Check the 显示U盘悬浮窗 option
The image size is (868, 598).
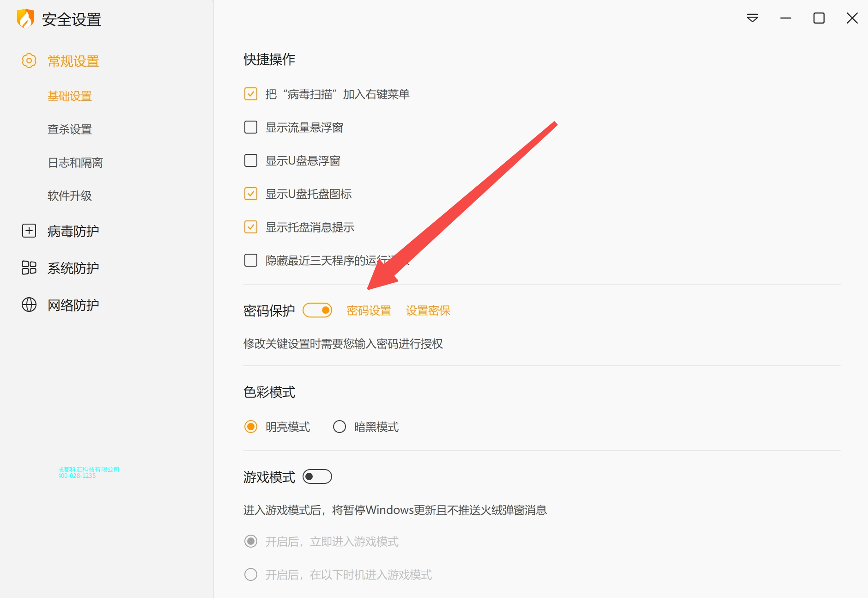(251, 160)
